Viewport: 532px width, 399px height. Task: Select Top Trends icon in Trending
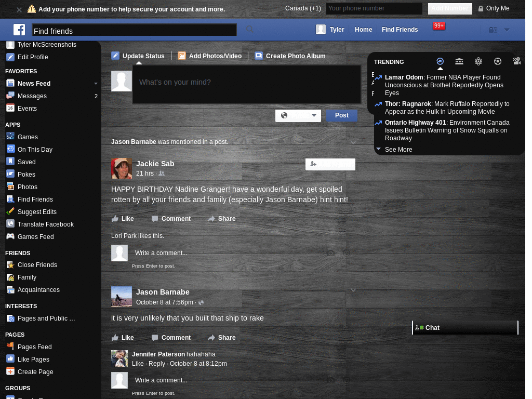point(440,61)
